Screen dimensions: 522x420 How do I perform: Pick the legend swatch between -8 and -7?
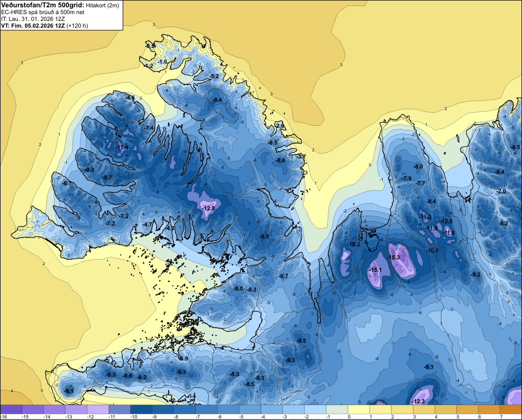click(185, 410)
